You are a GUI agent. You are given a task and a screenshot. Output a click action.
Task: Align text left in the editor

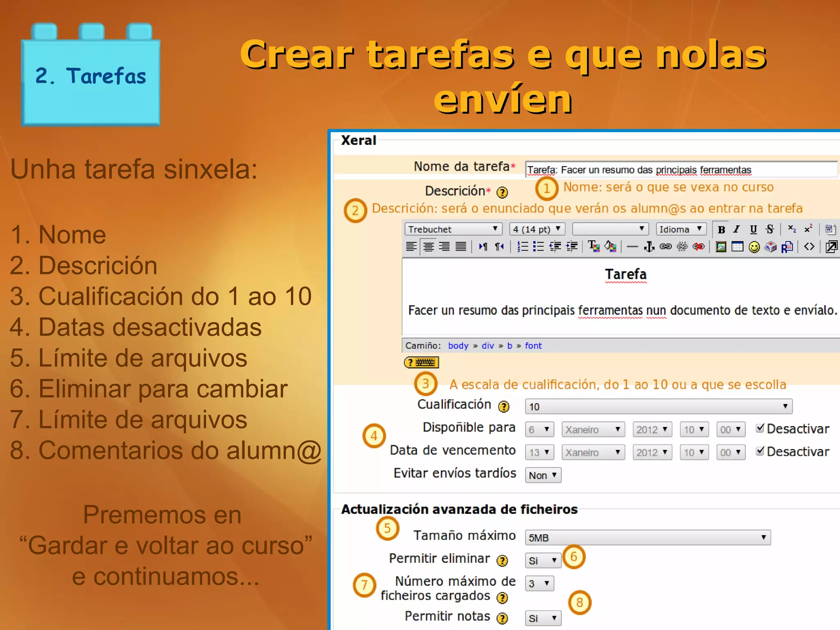pos(411,247)
